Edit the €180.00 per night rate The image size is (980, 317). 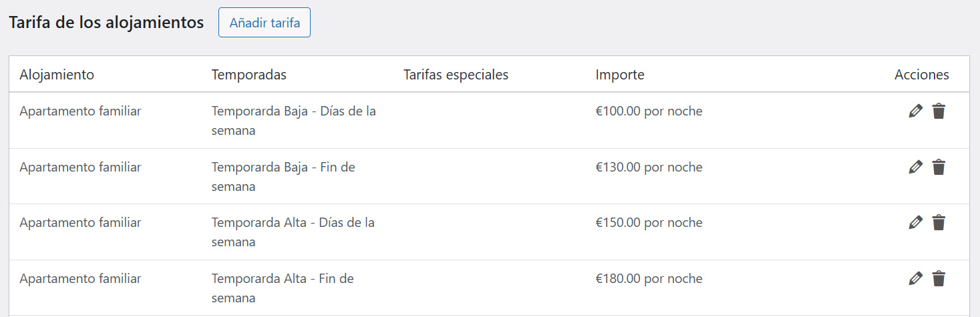[915, 279]
